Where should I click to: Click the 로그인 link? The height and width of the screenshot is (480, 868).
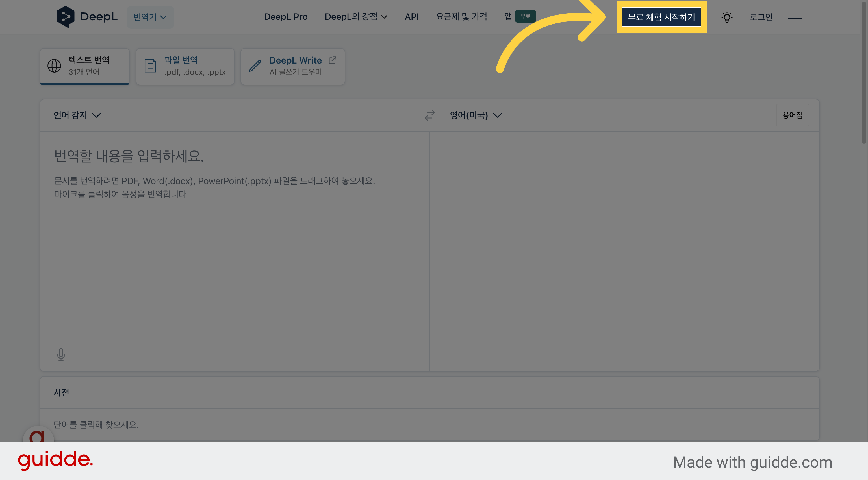pyautogui.click(x=761, y=17)
